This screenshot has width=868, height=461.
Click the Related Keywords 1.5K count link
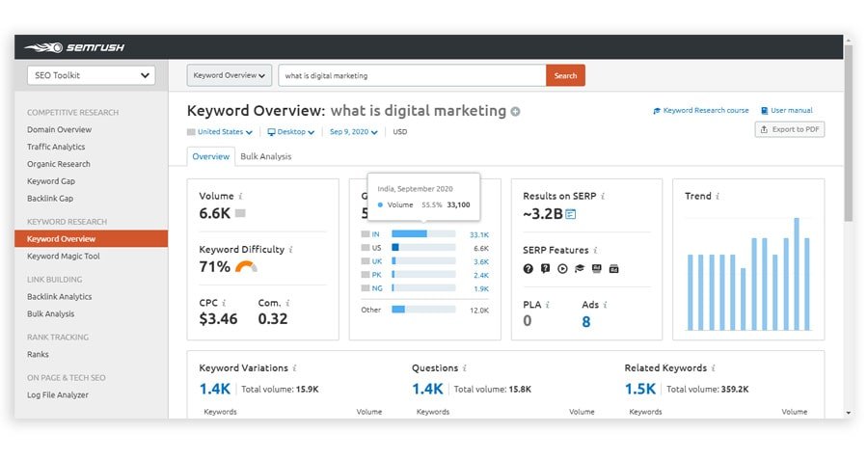[x=640, y=389]
